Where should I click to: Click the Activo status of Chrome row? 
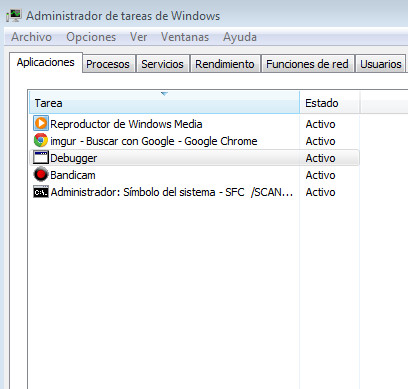[320, 141]
